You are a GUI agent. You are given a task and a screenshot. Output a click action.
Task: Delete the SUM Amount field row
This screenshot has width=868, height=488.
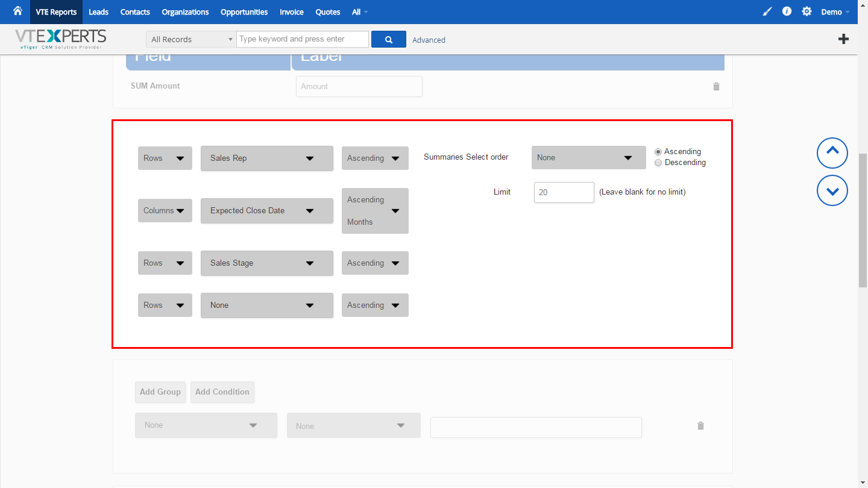(716, 86)
